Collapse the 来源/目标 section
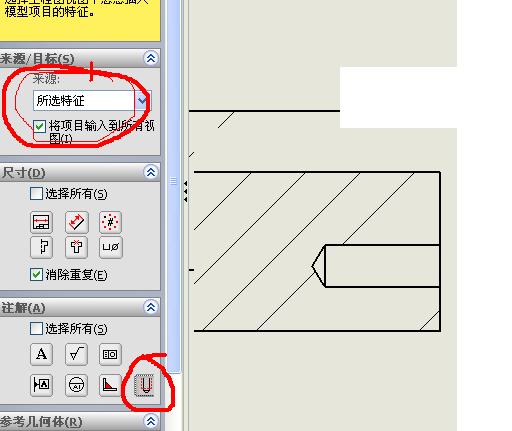The height and width of the screenshot is (431, 512). 151,58
